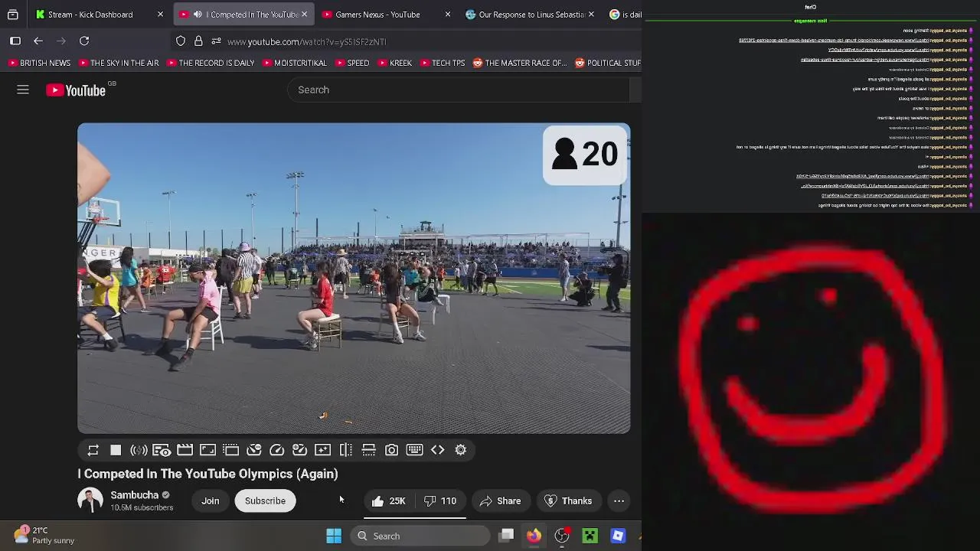Mute the playing tab via speaker icon
This screenshot has width=980, height=551.
tap(198, 15)
